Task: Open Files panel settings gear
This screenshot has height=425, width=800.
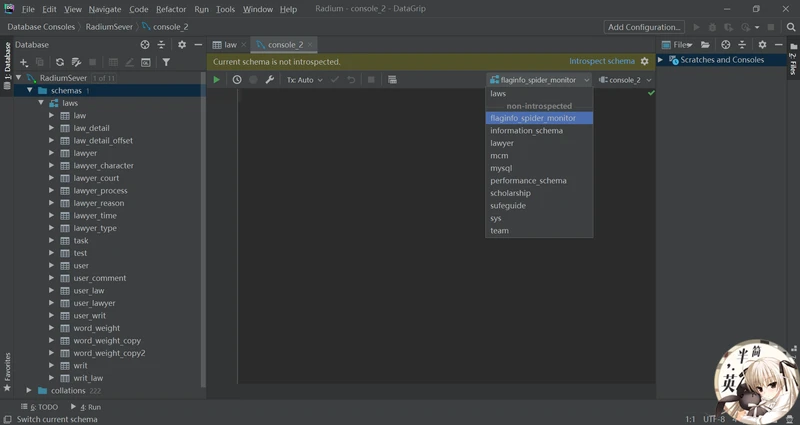Action: coord(762,45)
